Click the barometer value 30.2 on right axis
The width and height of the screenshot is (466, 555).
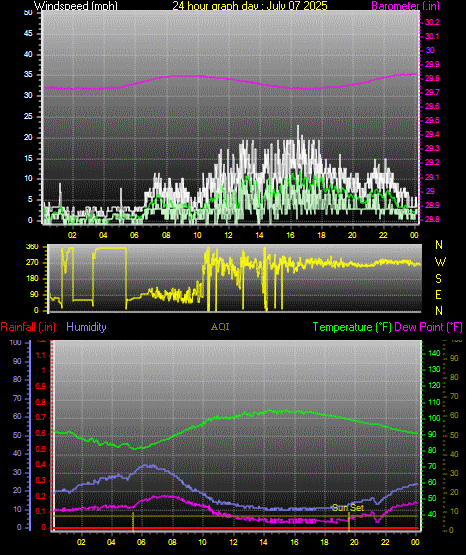point(432,22)
